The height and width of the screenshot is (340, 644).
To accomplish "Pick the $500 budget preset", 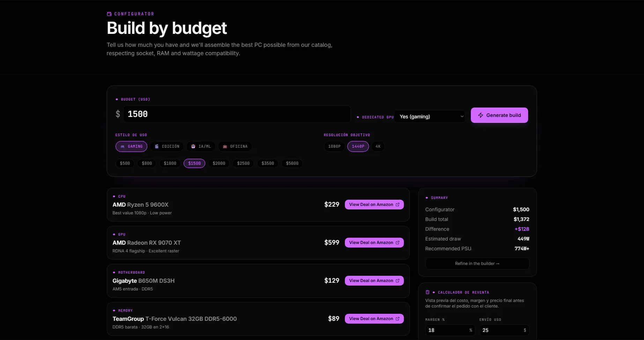I will (125, 163).
